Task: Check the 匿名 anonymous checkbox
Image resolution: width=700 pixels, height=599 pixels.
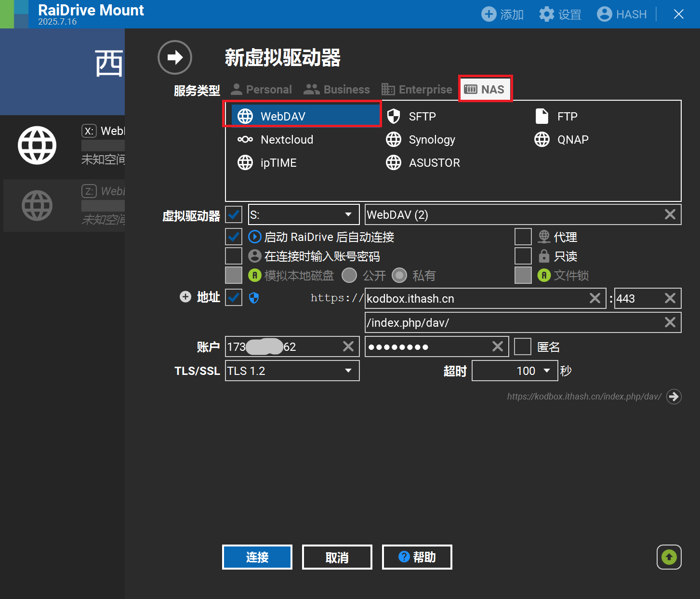Action: pyautogui.click(x=523, y=346)
